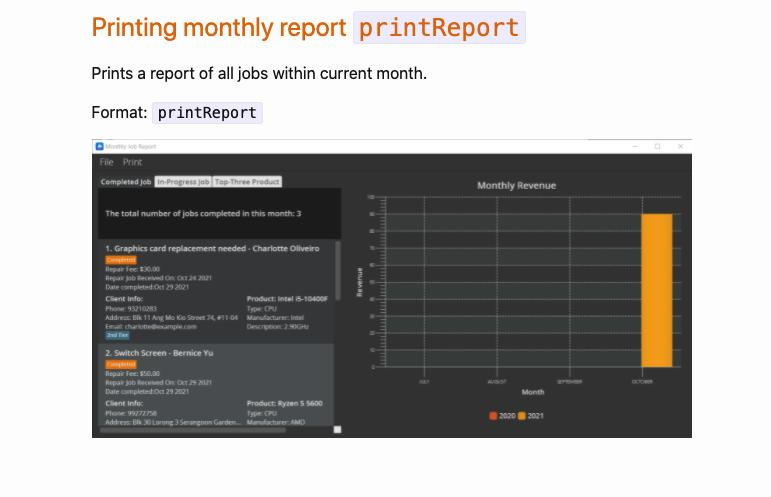Click 'Manufacturer: Intel' text
The width and height of the screenshot is (771, 497).
(275, 318)
